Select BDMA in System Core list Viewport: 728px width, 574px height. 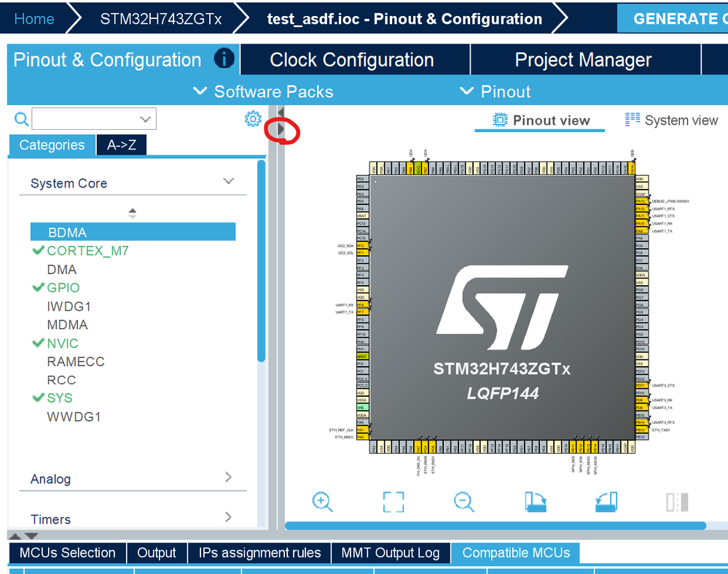tap(133, 231)
